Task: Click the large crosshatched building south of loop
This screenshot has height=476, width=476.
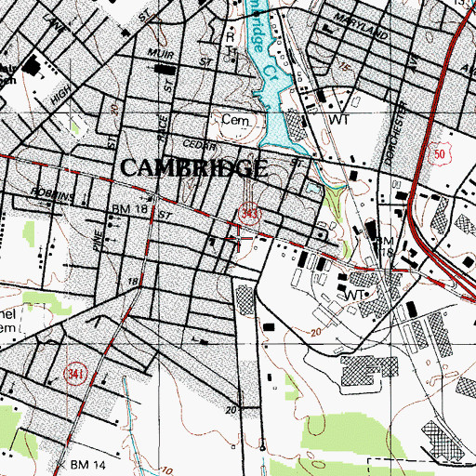Action: click(369, 371)
